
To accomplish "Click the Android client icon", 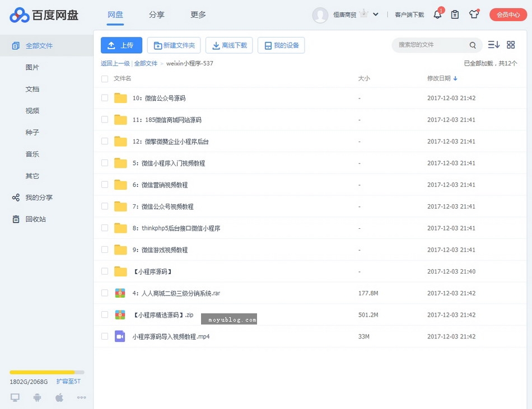I will (38, 397).
